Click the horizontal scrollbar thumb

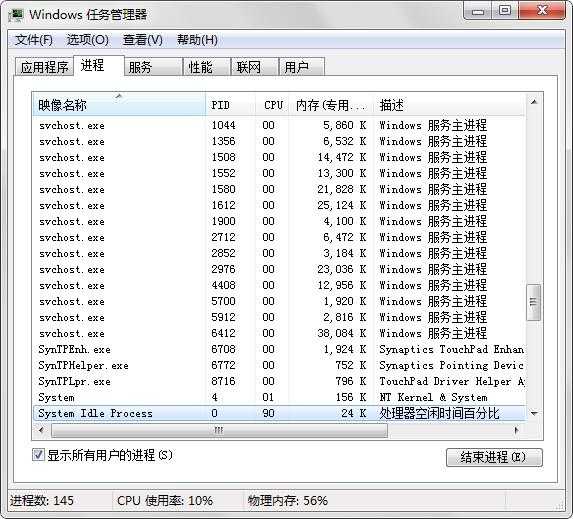[219, 430]
